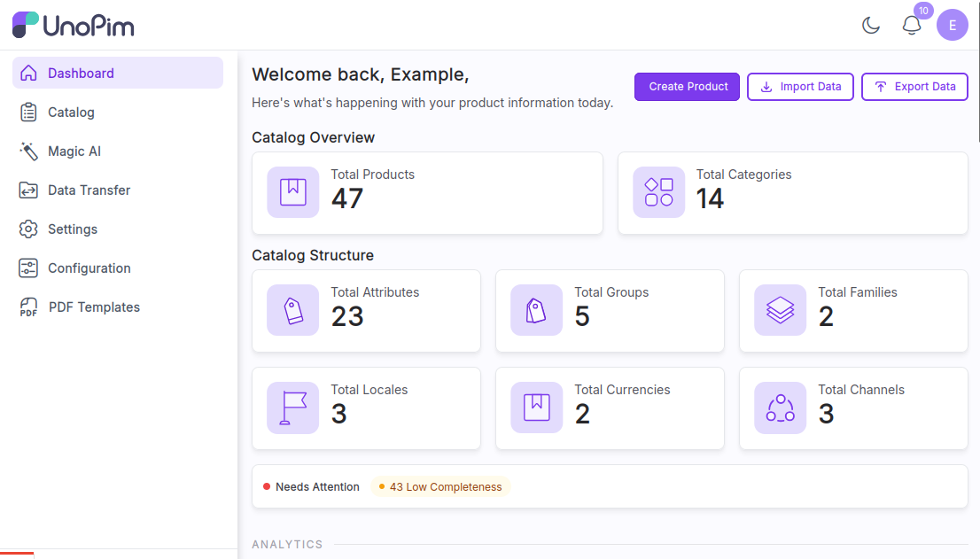Click the PDF Templates icon

click(28, 307)
